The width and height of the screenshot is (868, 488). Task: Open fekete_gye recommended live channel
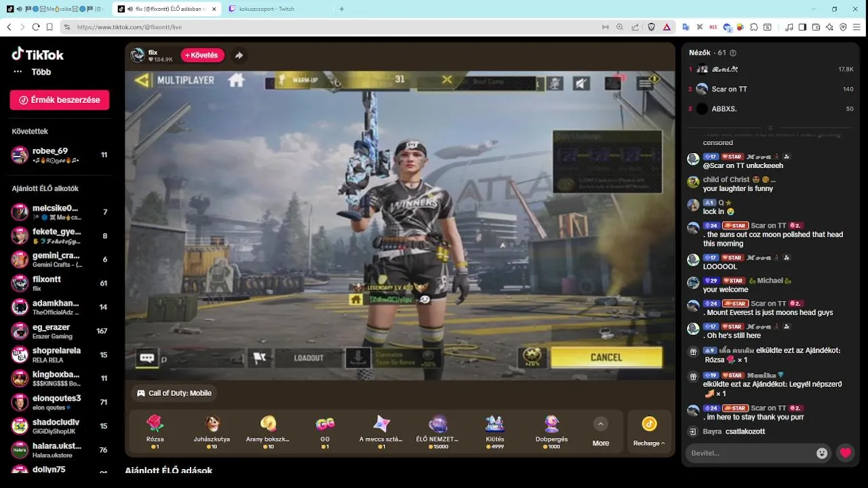click(x=60, y=236)
